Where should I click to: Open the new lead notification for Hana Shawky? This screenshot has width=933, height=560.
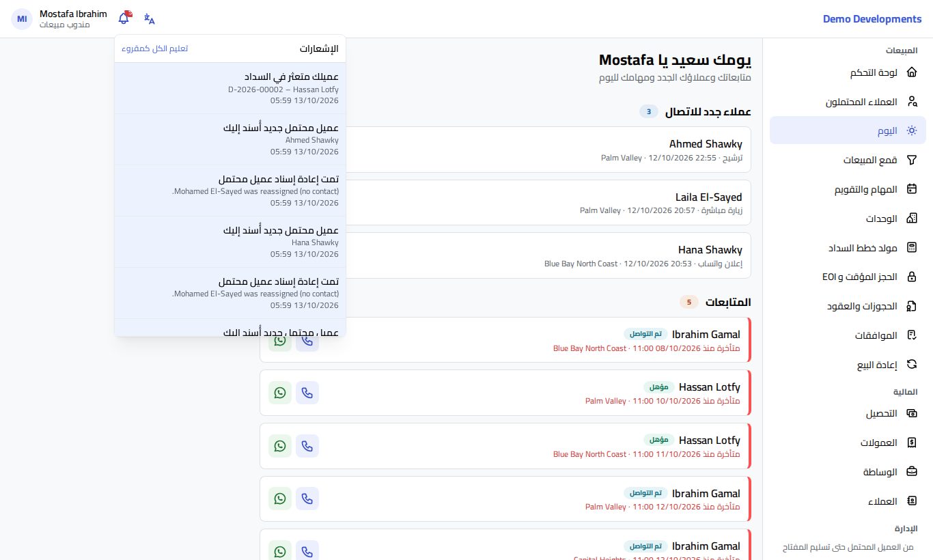click(x=230, y=242)
